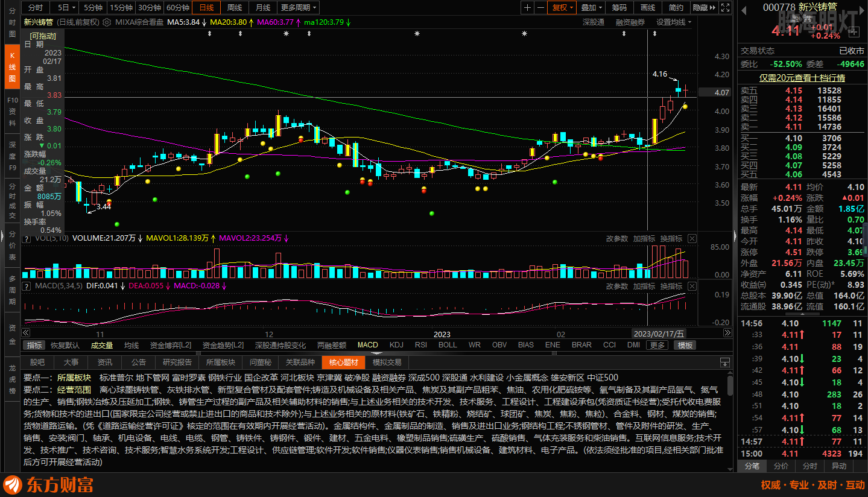Image resolution: width=868 pixels, height=497 pixels.
Task: Switch to 60分钟 period tab
Action: click(178, 8)
